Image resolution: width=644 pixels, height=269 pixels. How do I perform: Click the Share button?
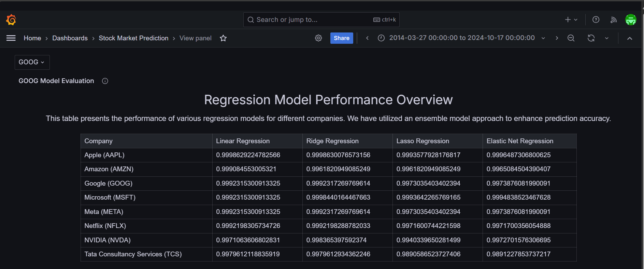click(x=341, y=38)
